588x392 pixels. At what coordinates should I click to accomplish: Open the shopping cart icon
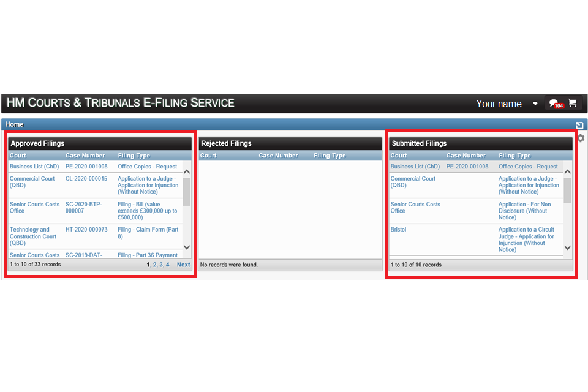click(x=573, y=103)
